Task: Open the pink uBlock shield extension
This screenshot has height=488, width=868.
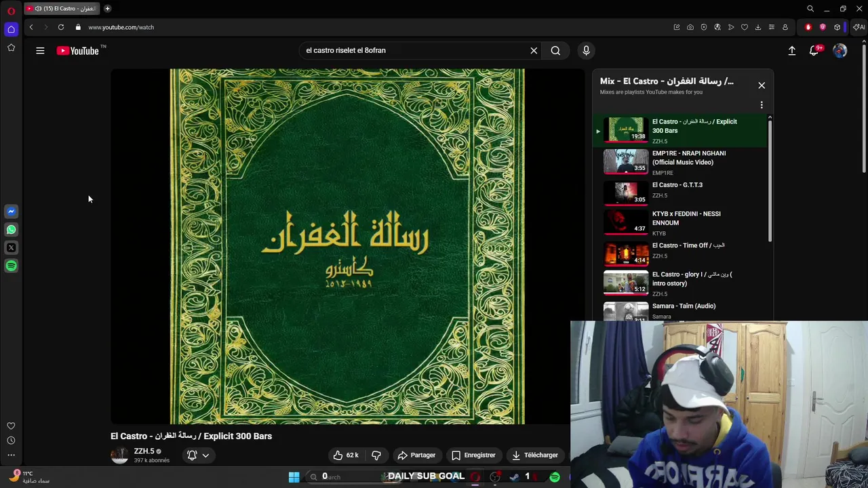Action: 823,27
